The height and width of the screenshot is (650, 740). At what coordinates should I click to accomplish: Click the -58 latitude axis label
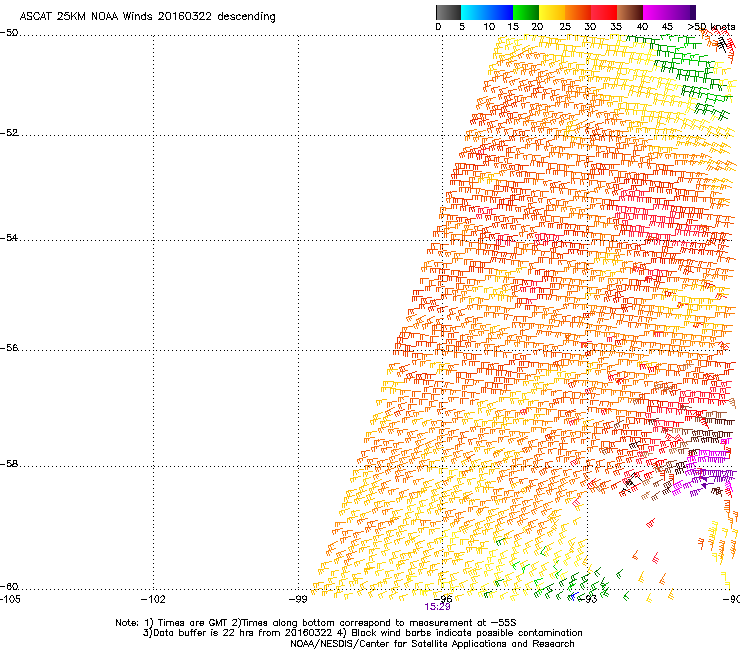pos(9,464)
